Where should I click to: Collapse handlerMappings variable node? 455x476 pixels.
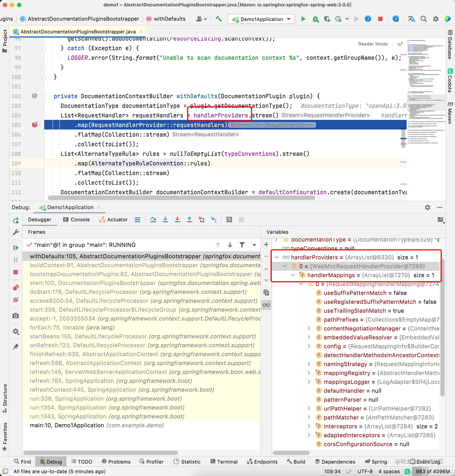293,275
